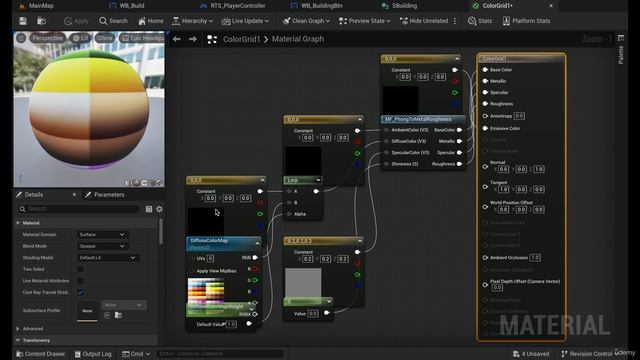Open the viewport Show menu
The height and width of the screenshot is (360, 640).
point(104,38)
